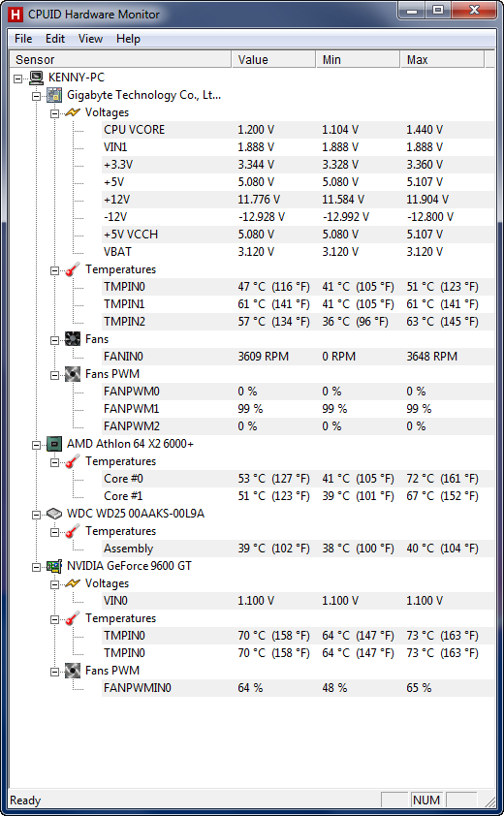Select the WDC hard drive icon
The height and width of the screenshot is (816, 504).
pos(54,514)
